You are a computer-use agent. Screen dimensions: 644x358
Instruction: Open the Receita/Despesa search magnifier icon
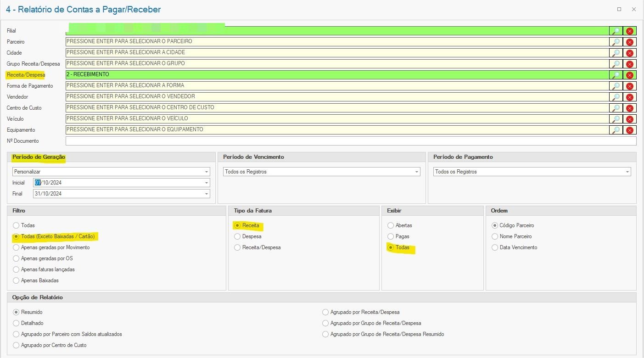pyautogui.click(x=616, y=75)
